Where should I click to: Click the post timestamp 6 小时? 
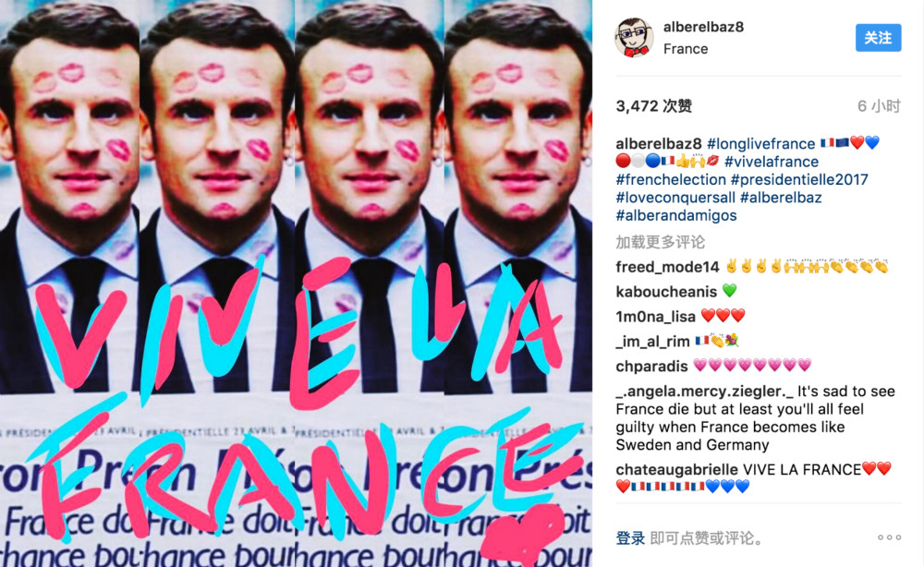pos(879,106)
